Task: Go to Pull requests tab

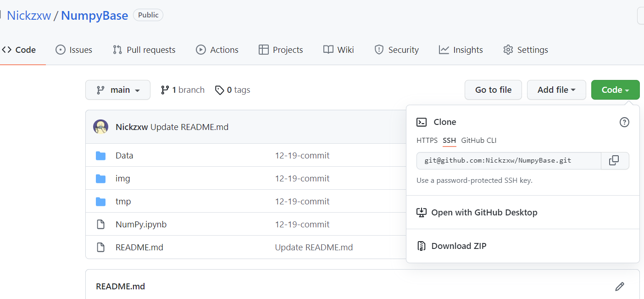Action: click(x=144, y=50)
